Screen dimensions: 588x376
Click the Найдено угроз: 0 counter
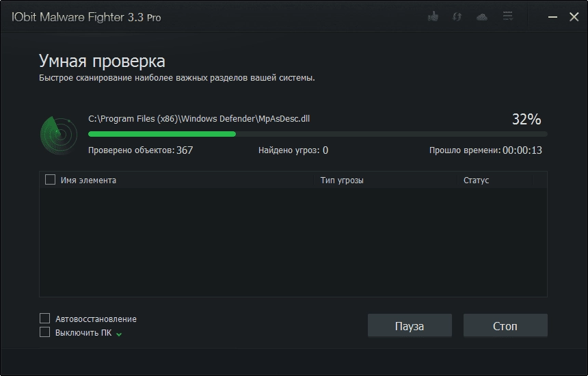[293, 150]
